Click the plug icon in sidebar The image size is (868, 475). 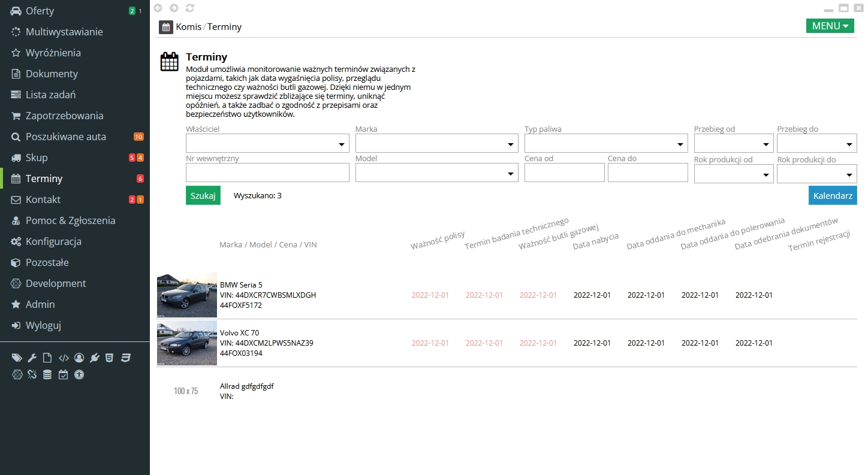[95, 358]
